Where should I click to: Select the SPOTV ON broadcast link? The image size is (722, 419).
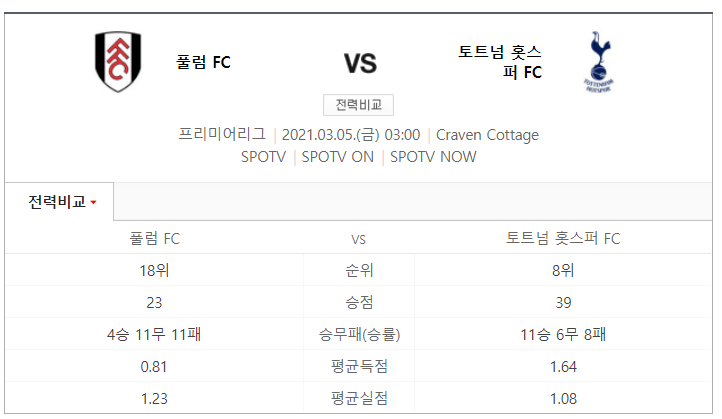pyautogui.click(x=338, y=157)
